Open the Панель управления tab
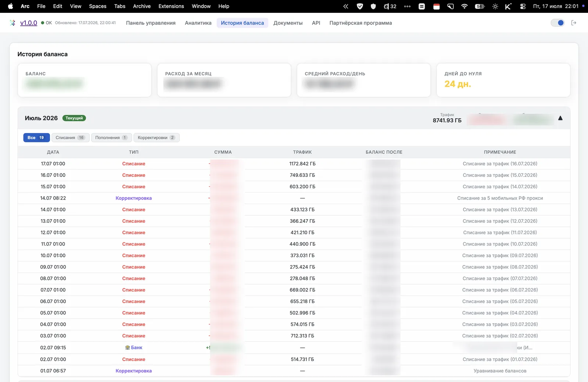 [151, 23]
